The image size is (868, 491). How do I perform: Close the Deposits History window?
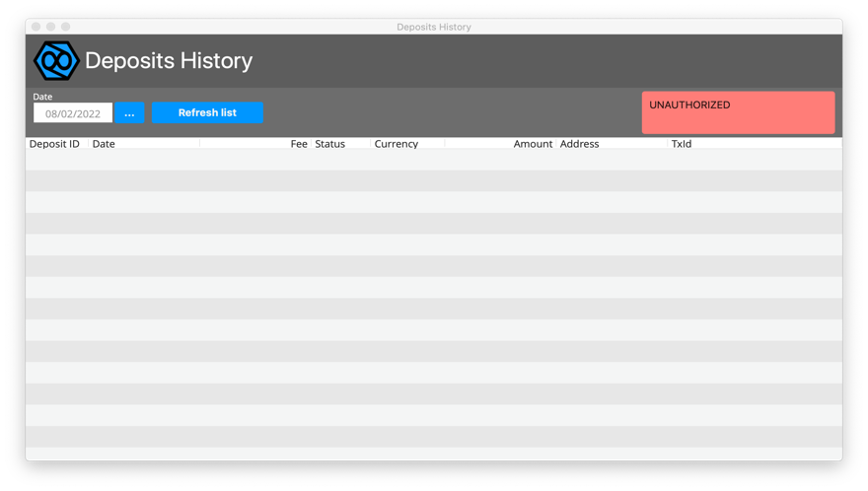coord(36,27)
